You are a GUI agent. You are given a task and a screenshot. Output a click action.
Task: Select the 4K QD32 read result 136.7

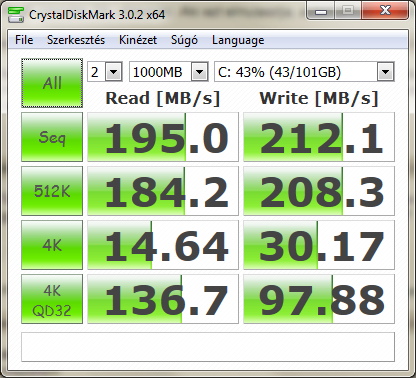(163, 299)
